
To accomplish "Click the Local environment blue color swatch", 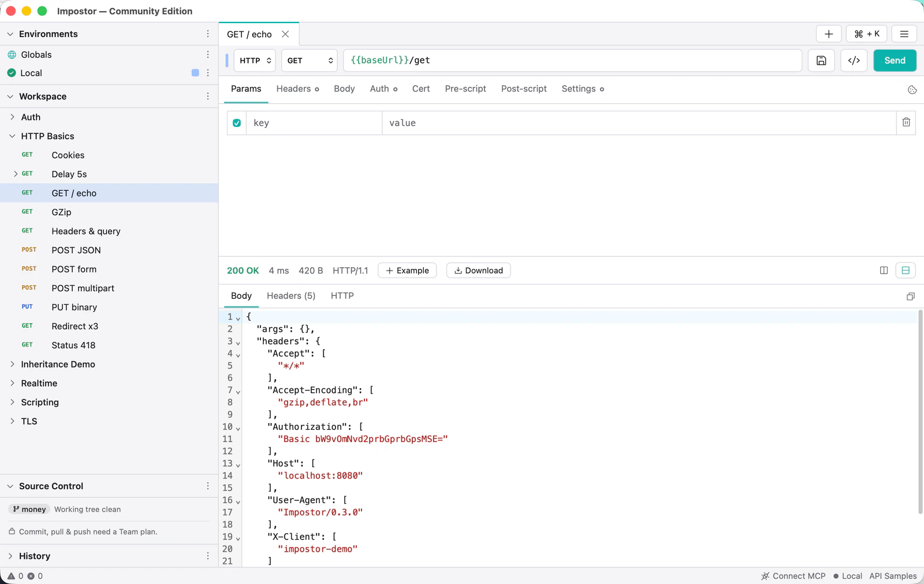I will [x=195, y=73].
